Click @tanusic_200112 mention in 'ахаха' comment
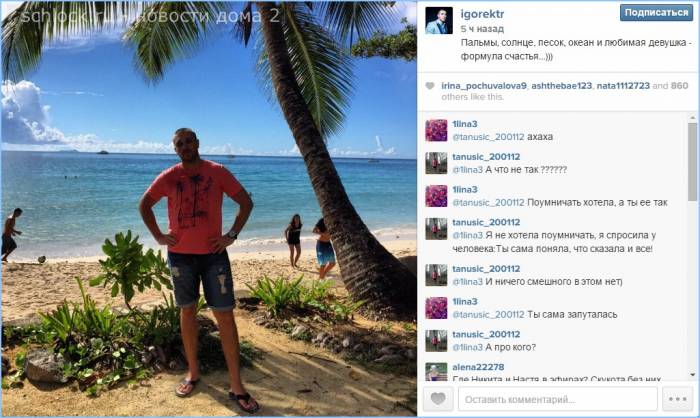This screenshot has height=418, width=700. click(488, 137)
